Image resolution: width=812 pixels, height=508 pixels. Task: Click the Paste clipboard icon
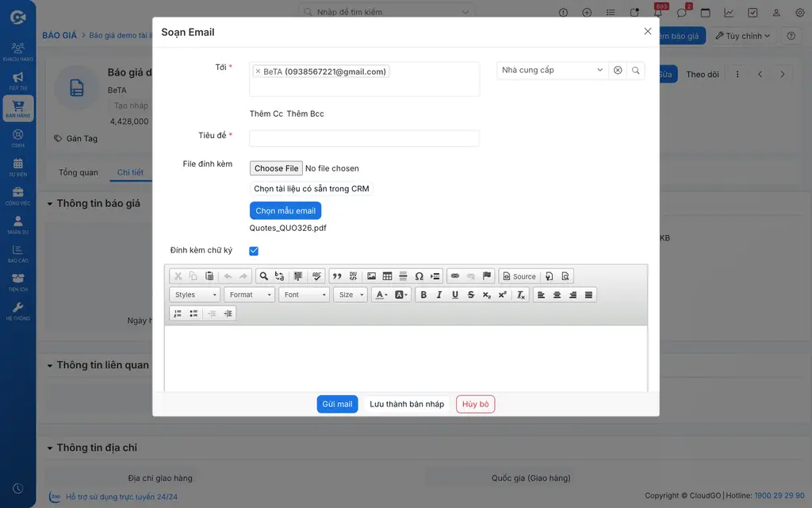click(x=209, y=276)
